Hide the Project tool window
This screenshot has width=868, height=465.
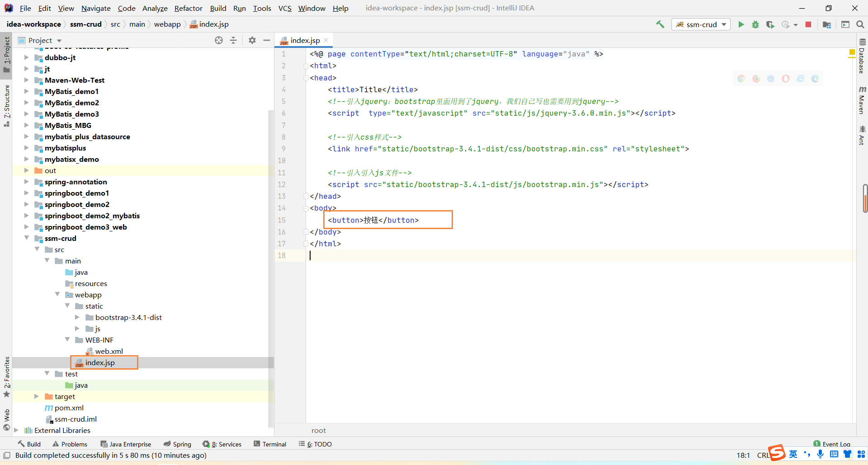[x=267, y=40]
